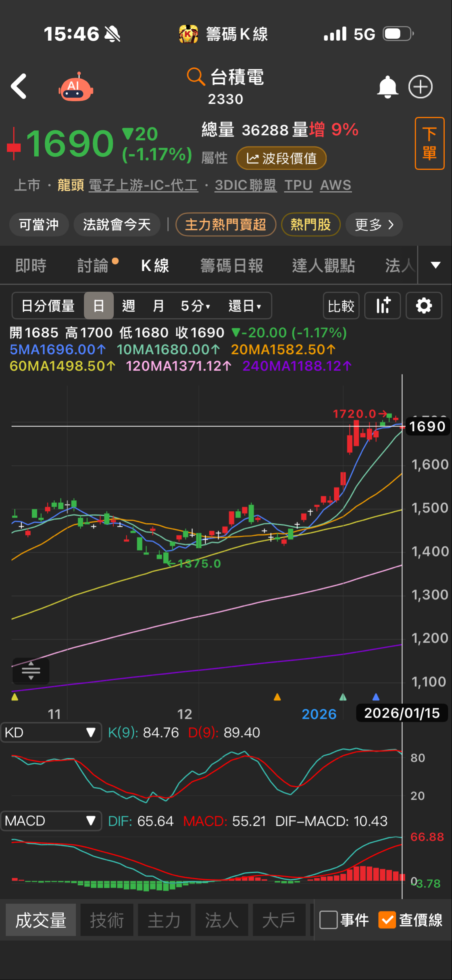Tap the 籌碼K線 app icon
Viewport: 452px width, 980px height.
pos(188,34)
